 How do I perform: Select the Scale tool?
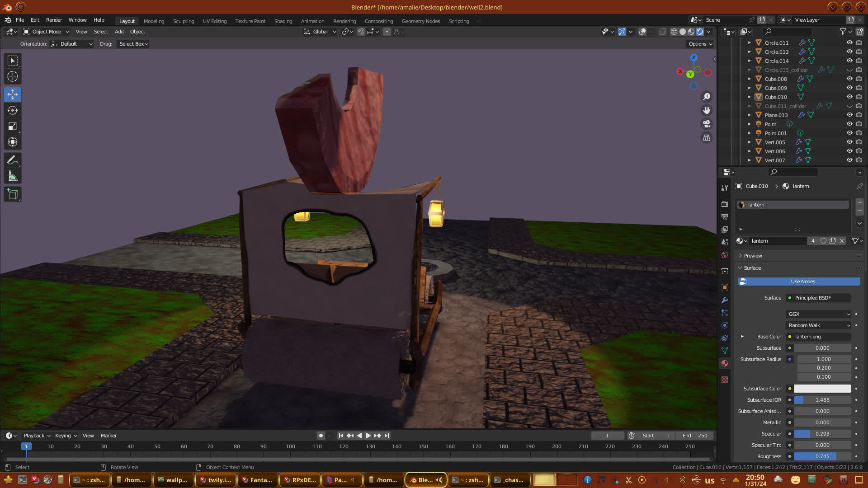point(13,127)
